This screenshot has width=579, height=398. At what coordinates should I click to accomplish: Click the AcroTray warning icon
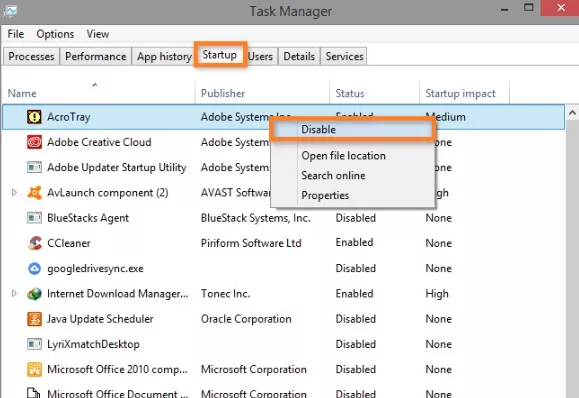[x=34, y=117]
